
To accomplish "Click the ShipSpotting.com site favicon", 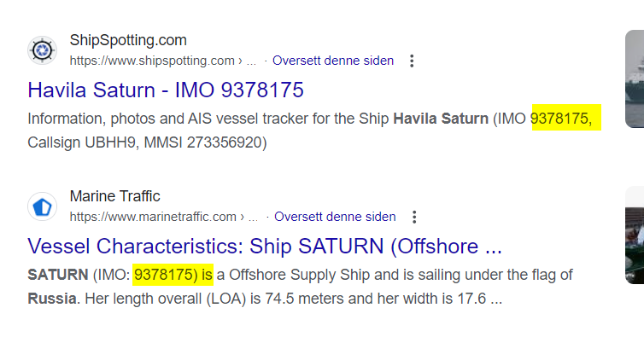I will 43,50.
